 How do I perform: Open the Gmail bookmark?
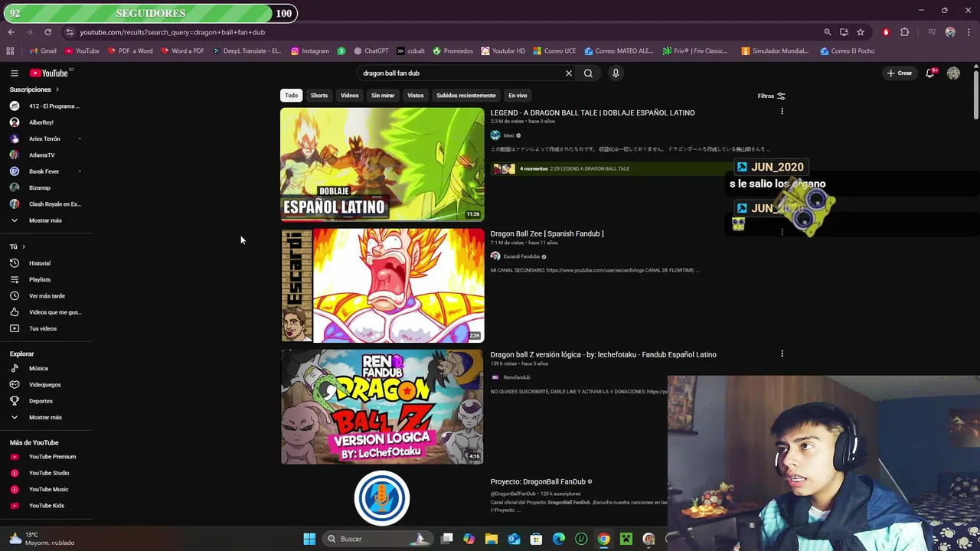pyautogui.click(x=43, y=51)
